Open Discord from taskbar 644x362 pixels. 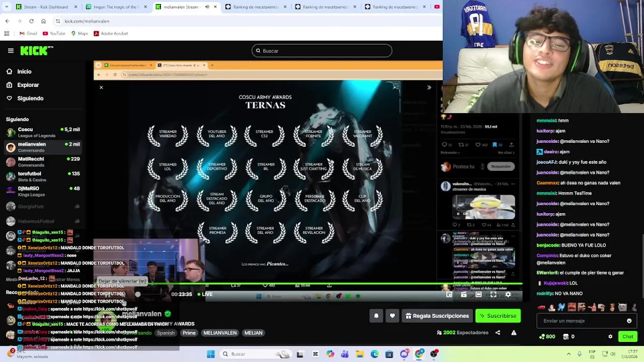pyautogui.click(x=405, y=354)
